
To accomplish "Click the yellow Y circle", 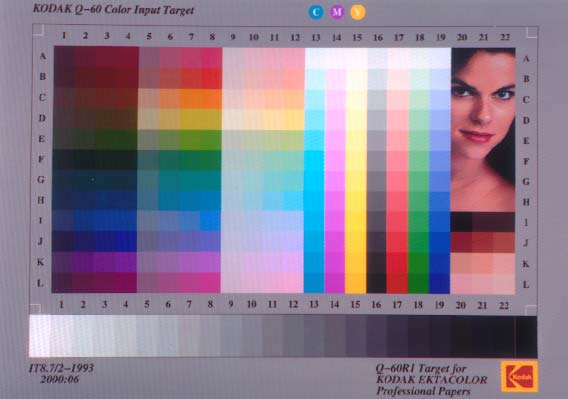I will pyautogui.click(x=358, y=12).
